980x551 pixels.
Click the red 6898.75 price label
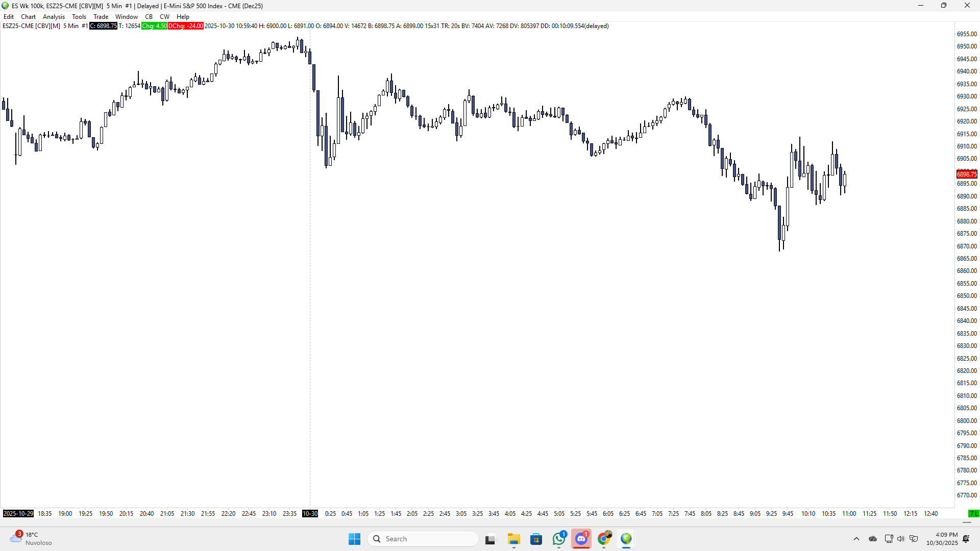[966, 174]
